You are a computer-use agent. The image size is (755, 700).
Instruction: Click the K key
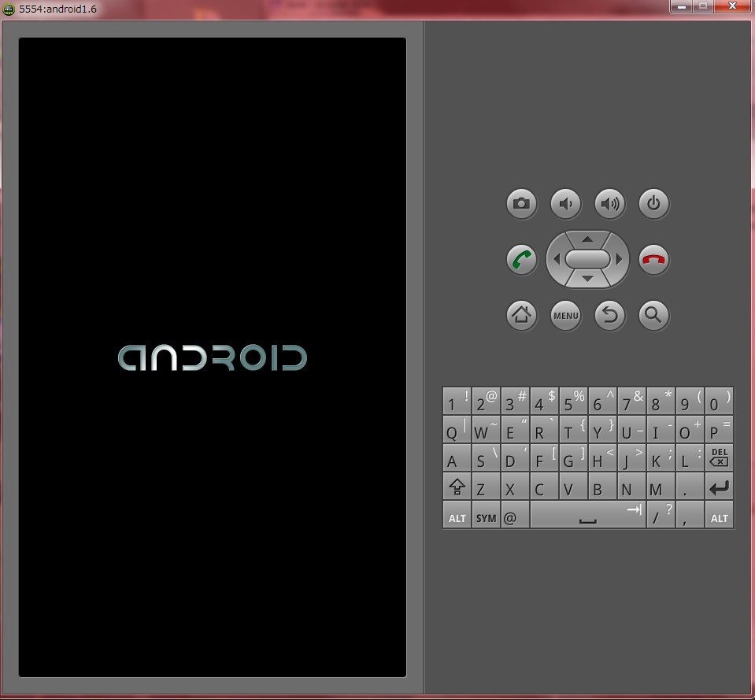[x=661, y=457]
